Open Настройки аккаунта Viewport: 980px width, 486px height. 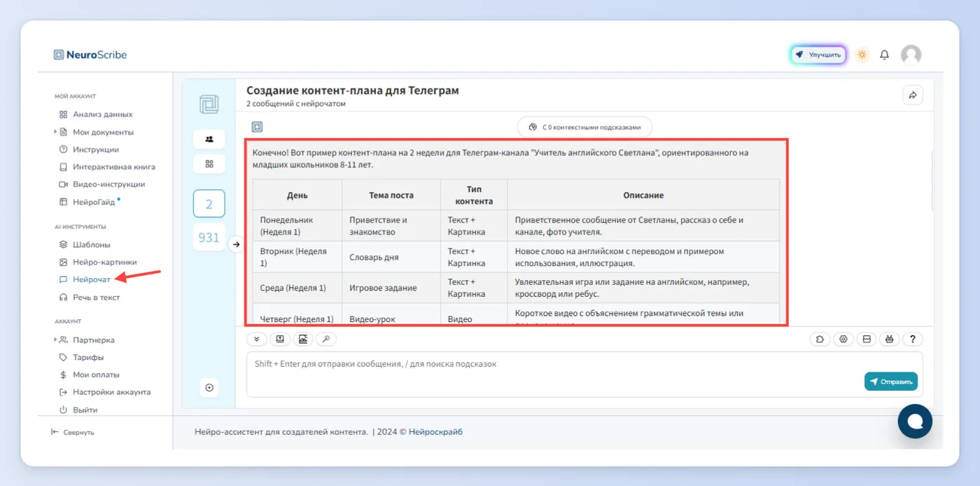105,392
